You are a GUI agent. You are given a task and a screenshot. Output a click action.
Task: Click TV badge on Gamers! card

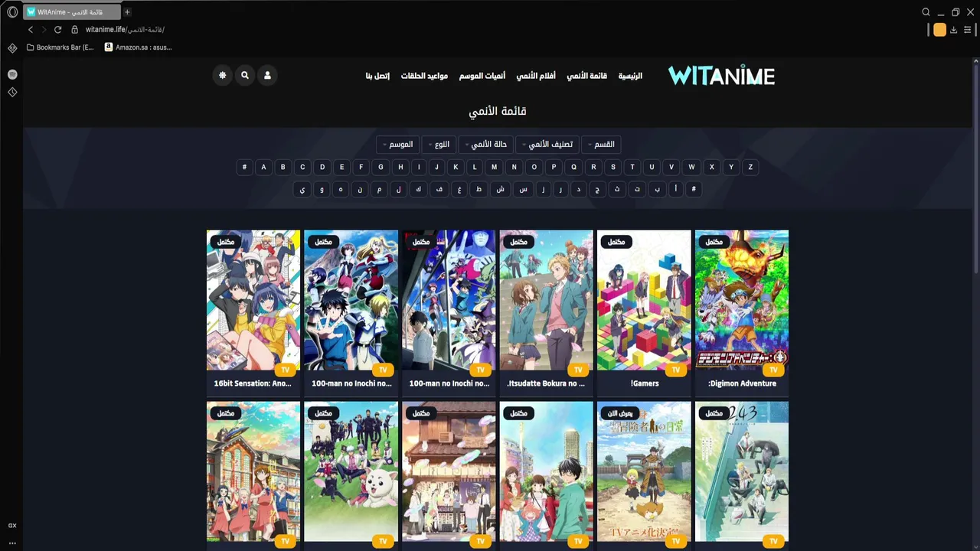pyautogui.click(x=675, y=370)
